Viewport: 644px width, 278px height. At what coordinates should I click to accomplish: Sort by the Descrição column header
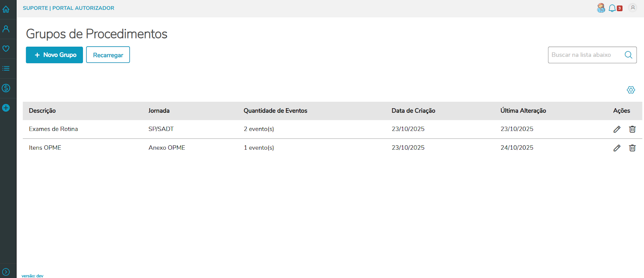pos(42,111)
